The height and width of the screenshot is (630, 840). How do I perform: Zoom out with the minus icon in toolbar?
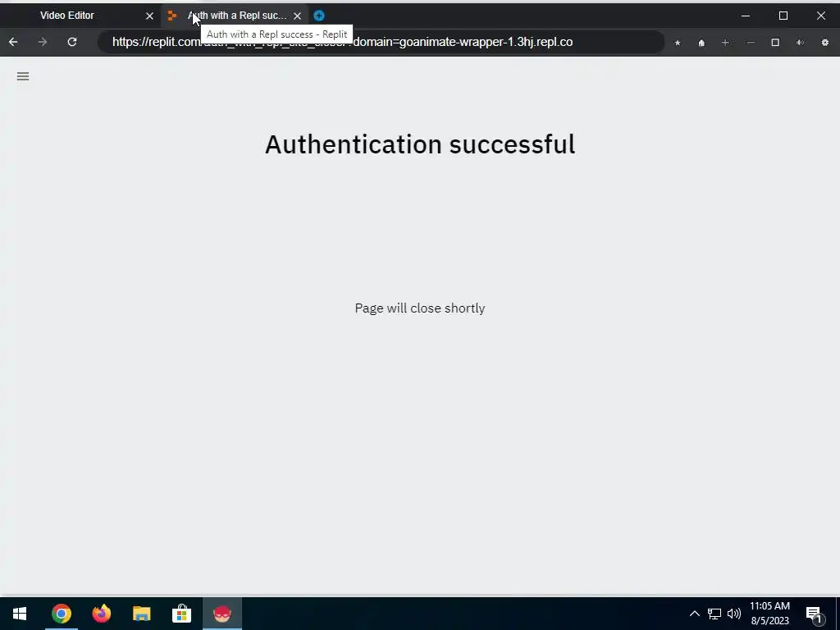pos(751,43)
